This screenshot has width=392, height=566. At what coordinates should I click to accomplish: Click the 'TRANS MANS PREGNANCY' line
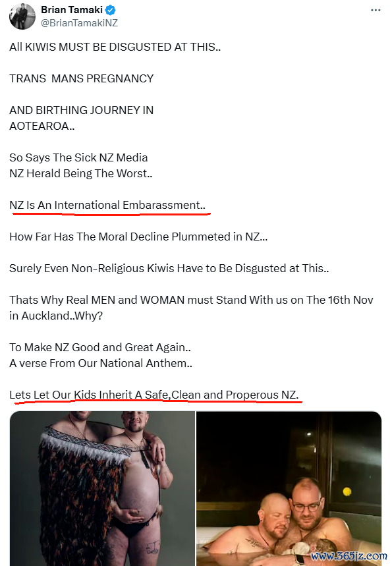click(82, 78)
